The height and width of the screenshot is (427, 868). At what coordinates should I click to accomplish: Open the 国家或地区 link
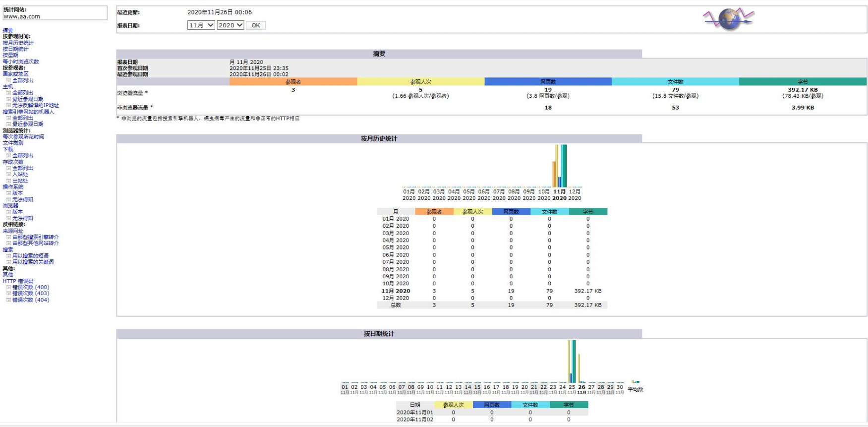click(x=15, y=74)
